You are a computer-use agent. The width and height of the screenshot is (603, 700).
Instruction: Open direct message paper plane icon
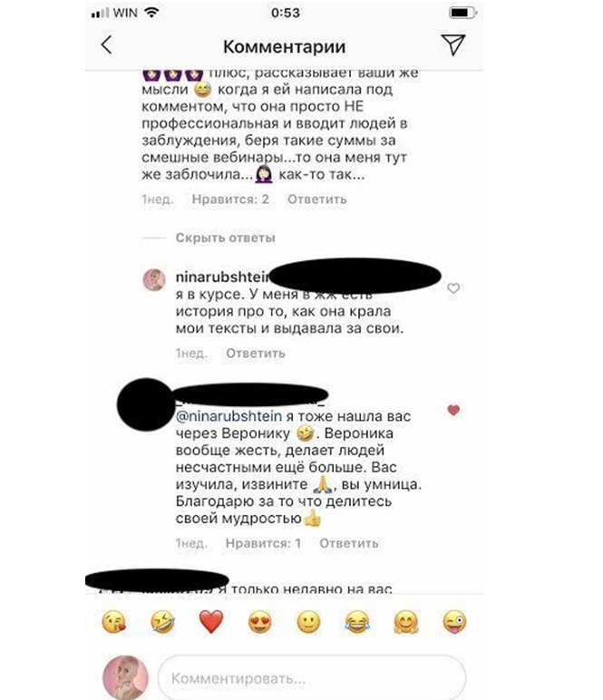[x=453, y=44]
